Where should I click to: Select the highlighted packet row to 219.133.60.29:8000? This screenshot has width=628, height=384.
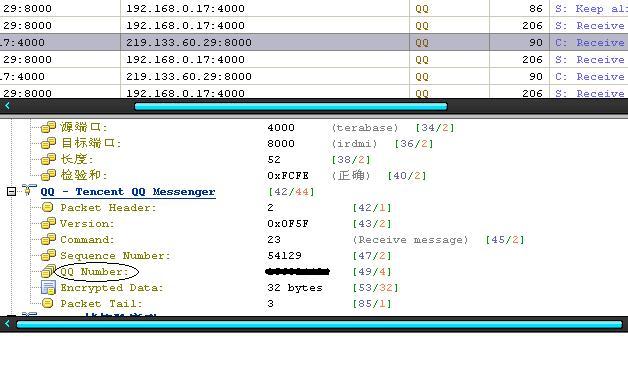coord(314,42)
